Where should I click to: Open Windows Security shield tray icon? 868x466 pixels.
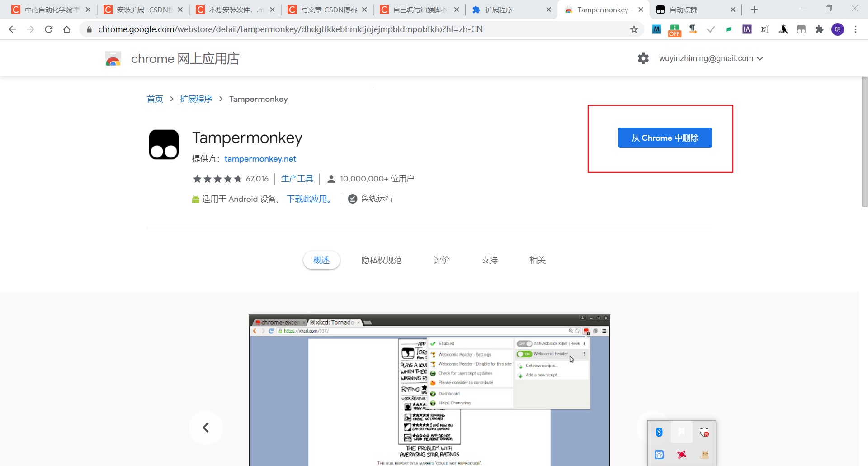704,432
